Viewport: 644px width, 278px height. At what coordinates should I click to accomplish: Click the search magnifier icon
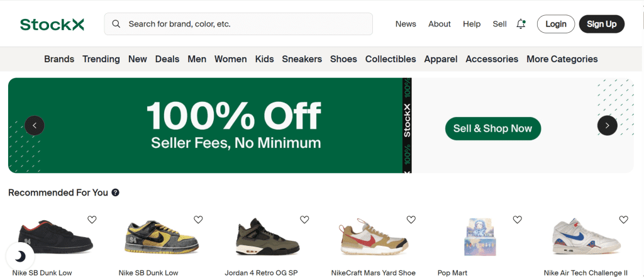(x=116, y=24)
